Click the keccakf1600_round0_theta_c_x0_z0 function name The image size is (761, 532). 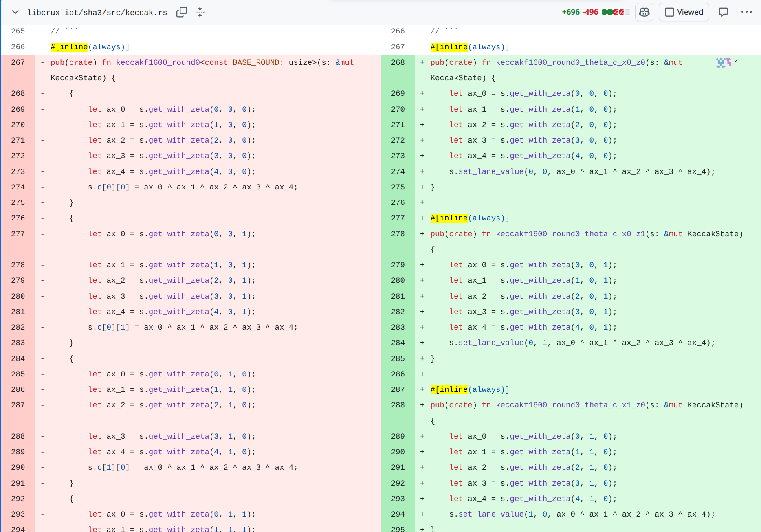coord(570,63)
